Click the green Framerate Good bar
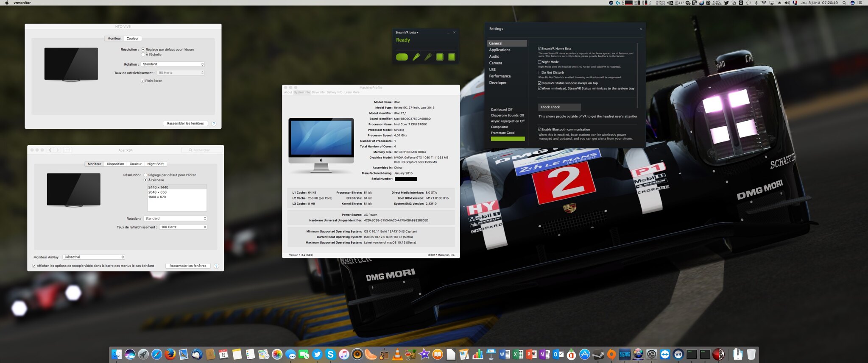 (508, 139)
